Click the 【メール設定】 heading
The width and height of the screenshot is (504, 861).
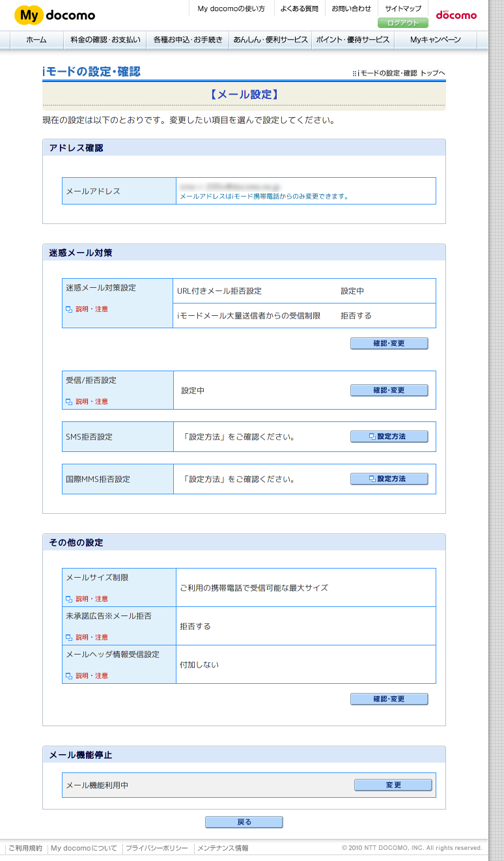244,94
